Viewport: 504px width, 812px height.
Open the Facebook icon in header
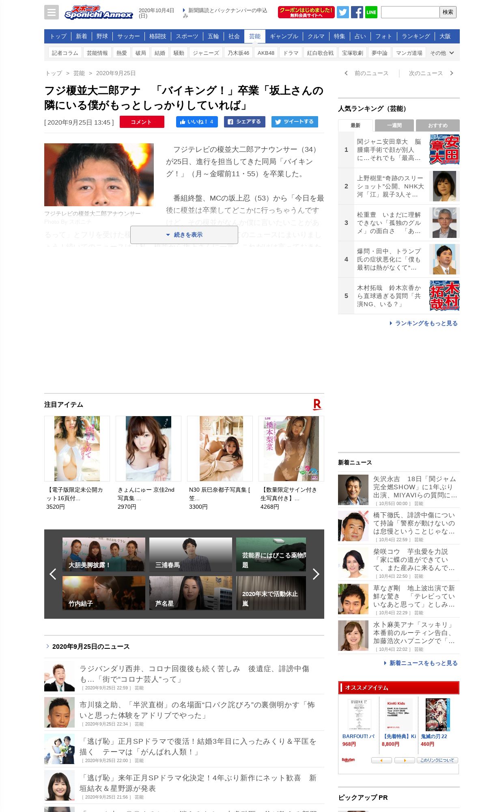[x=357, y=12]
